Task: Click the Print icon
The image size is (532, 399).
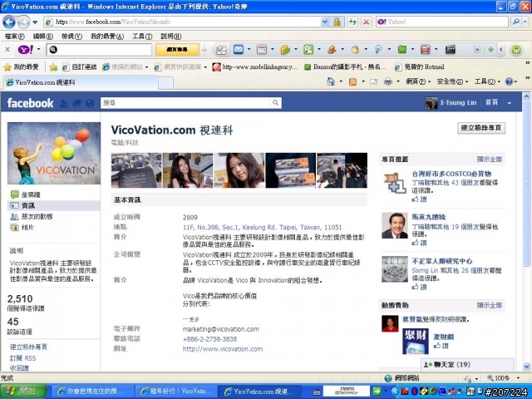Action: pos(388,81)
